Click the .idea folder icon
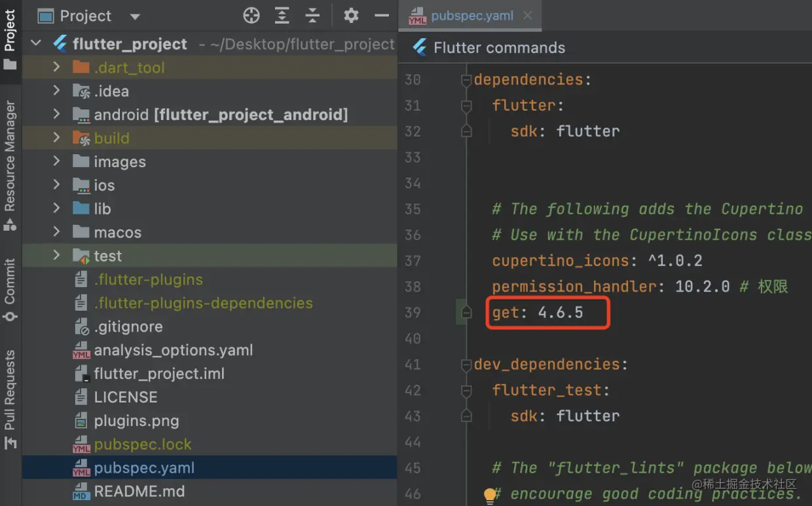Screen dimensions: 812x506 (x=81, y=91)
